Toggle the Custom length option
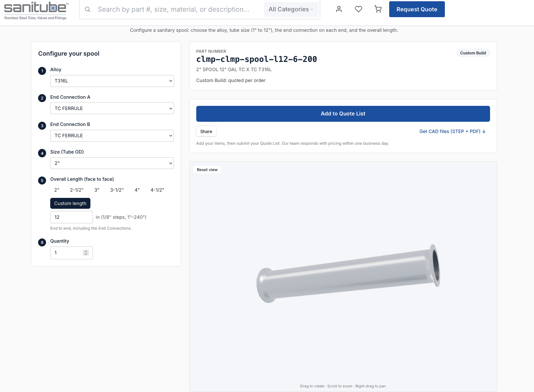 click(x=70, y=203)
